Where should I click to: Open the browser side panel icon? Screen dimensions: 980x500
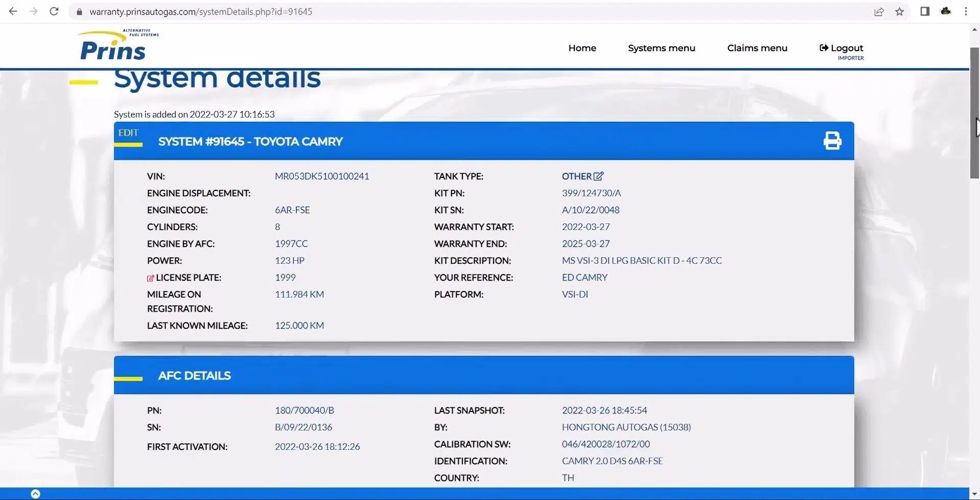(x=925, y=11)
